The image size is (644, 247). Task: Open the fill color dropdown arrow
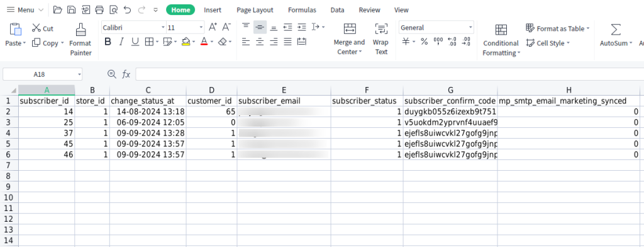click(194, 42)
